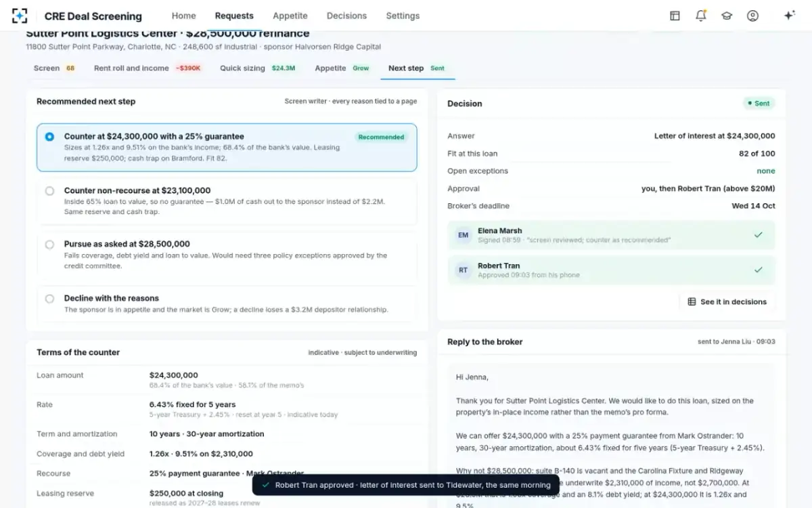This screenshot has height=508, width=812.
Task: Choose Pursue as asked at $28,500,000
Action: 49,245
